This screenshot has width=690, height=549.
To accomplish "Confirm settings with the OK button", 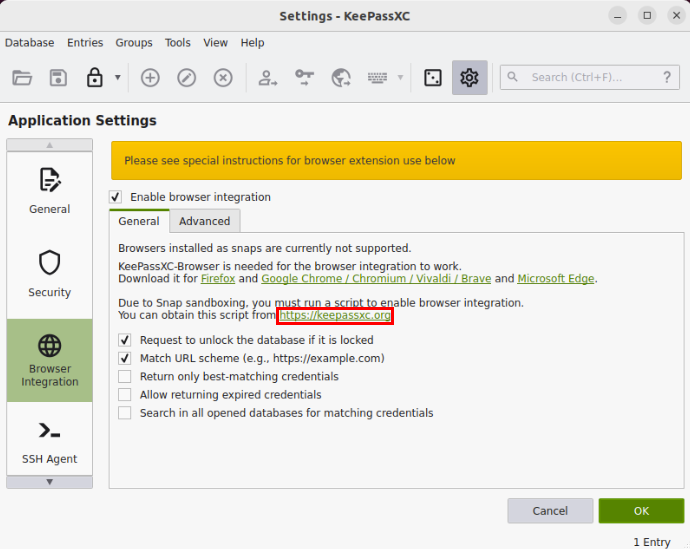I will coord(641,511).
